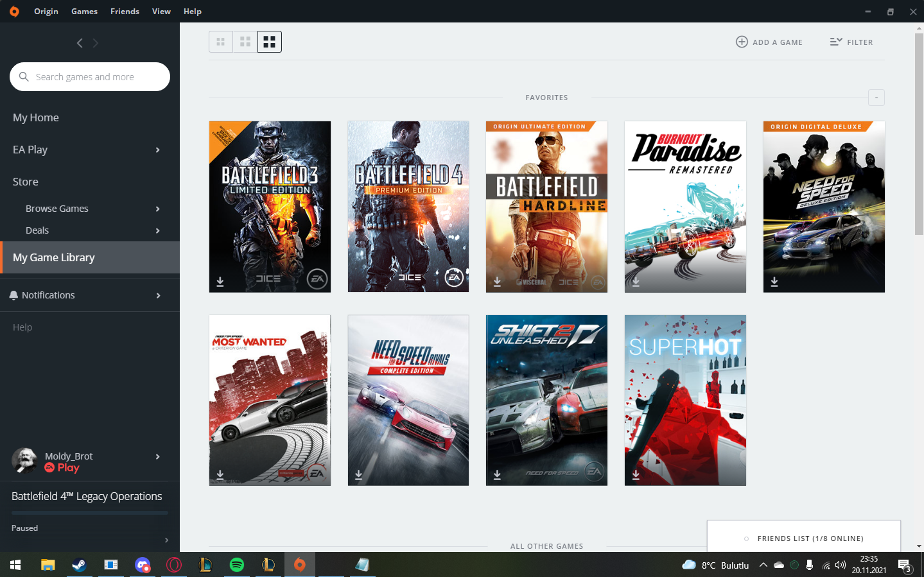Open the Filter icon in library

click(x=835, y=42)
